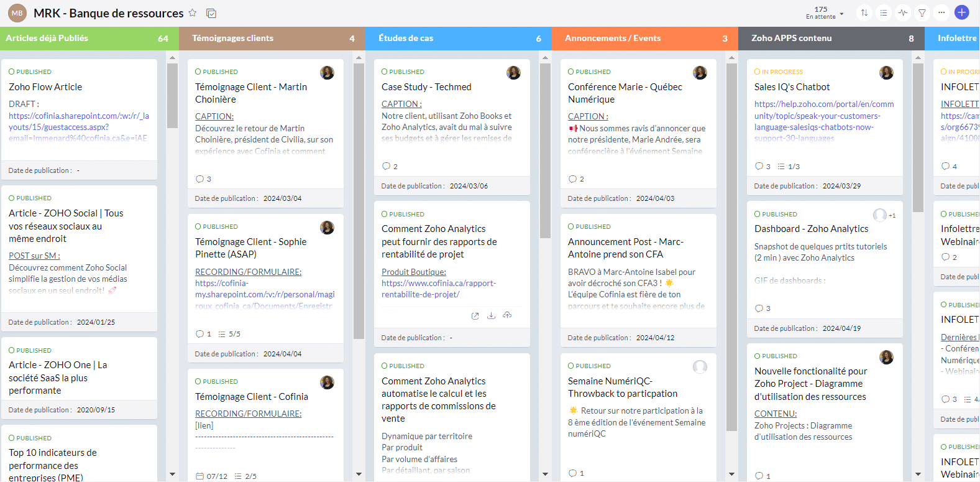Open the more options ellipsis menu

(x=941, y=12)
